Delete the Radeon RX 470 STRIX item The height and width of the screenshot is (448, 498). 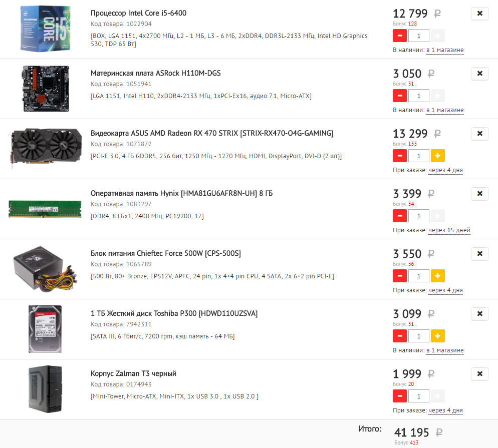point(479,134)
